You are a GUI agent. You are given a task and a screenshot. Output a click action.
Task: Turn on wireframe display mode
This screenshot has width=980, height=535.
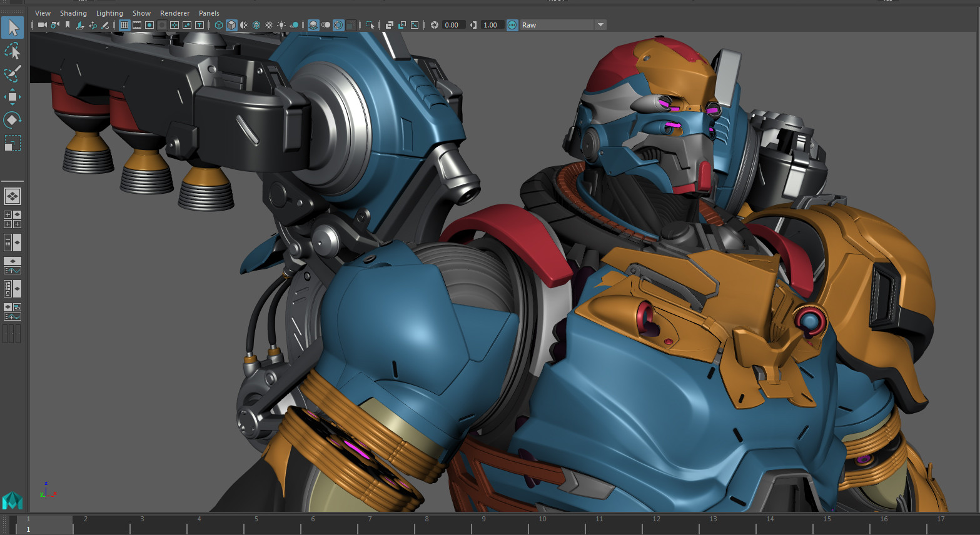[x=218, y=25]
